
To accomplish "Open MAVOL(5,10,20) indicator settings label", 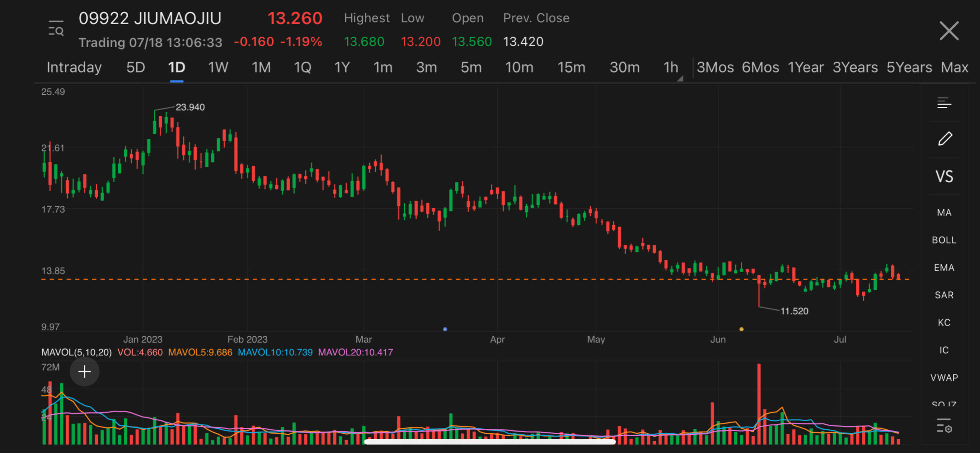I will (x=76, y=352).
